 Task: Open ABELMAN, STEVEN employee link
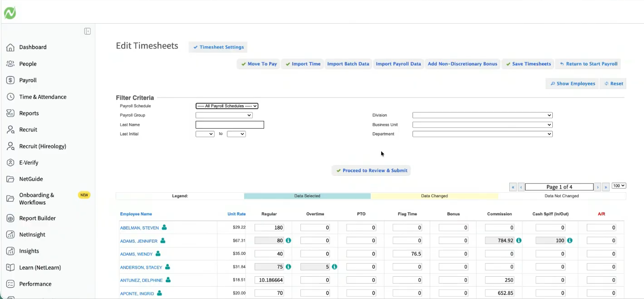[x=139, y=228]
